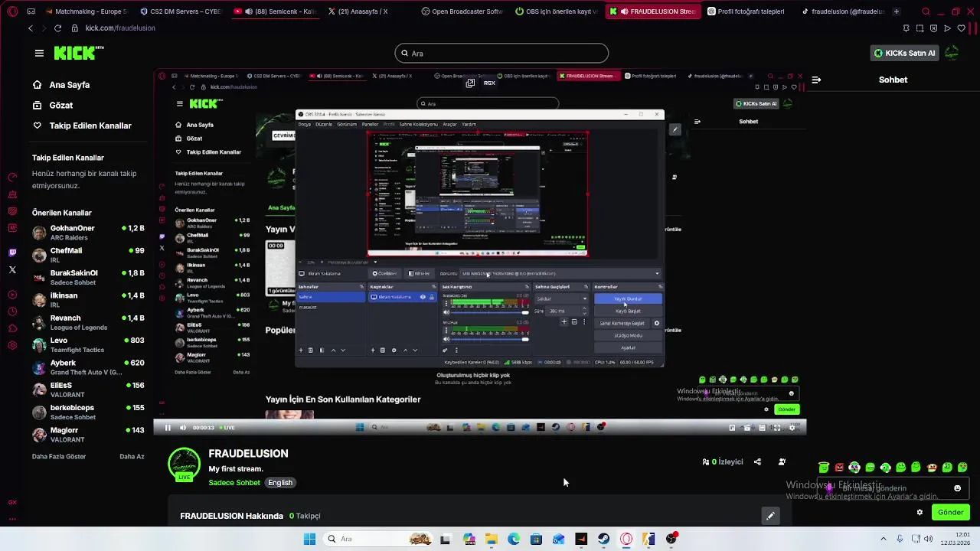This screenshot has width=980, height=551.
Task: Open Windows Start menu
Action: tap(309, 539)
